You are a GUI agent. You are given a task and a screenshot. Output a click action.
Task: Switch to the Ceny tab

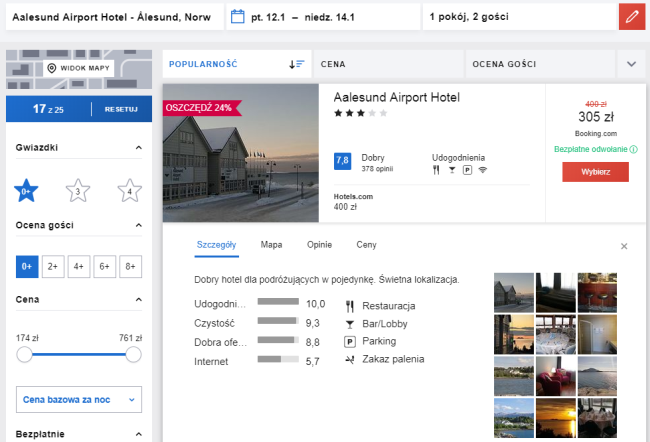[366, 245]
